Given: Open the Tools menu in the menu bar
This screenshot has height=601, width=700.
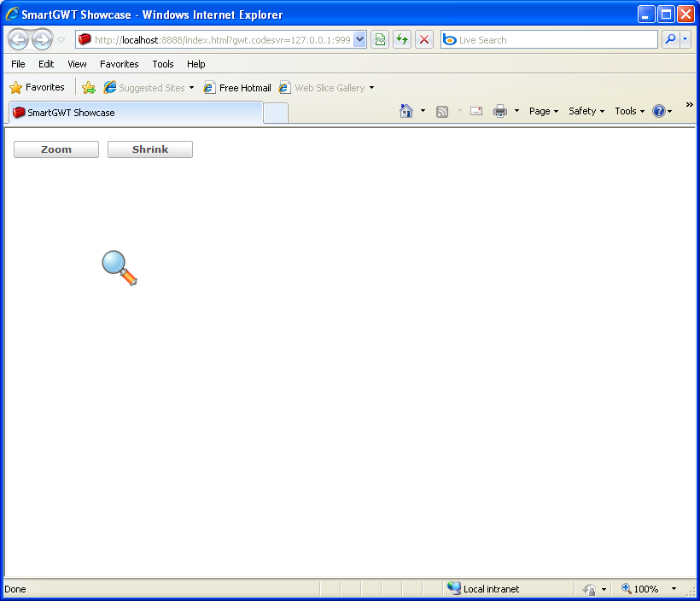Looking at the screenshot, I should point(163,64).
